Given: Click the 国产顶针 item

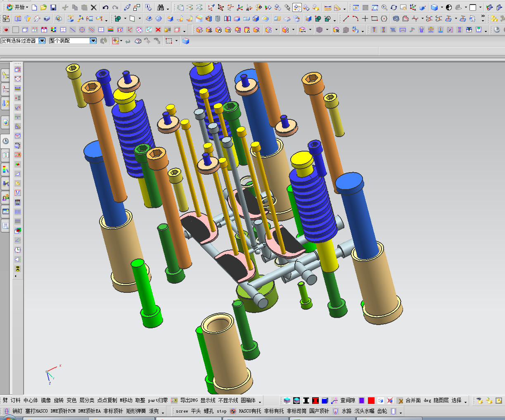Looking at the screenshot, I should 319,411.
